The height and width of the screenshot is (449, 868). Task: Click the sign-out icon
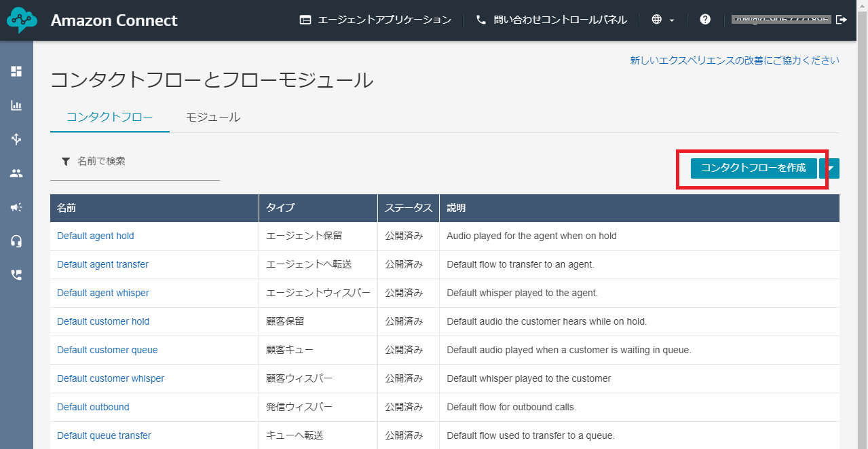coord(842,20)
